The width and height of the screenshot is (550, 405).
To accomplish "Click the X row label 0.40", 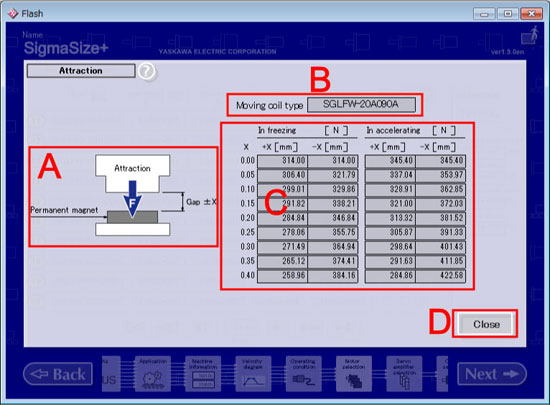I will click(x=247, y=276).
